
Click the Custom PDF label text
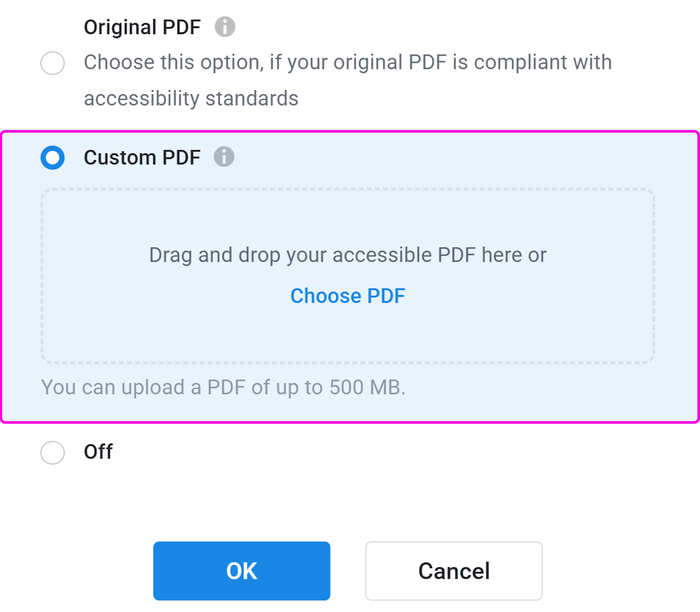[142, 158]
